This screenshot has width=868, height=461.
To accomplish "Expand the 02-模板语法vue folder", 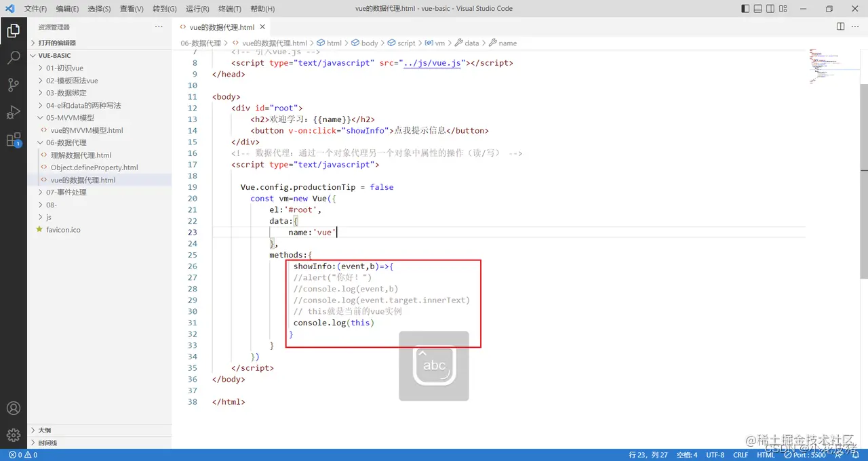I will [100, 81].
